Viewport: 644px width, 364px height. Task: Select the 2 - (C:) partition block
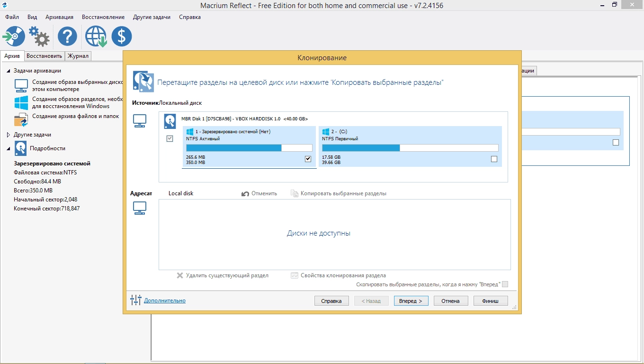[x=410, y=146]
